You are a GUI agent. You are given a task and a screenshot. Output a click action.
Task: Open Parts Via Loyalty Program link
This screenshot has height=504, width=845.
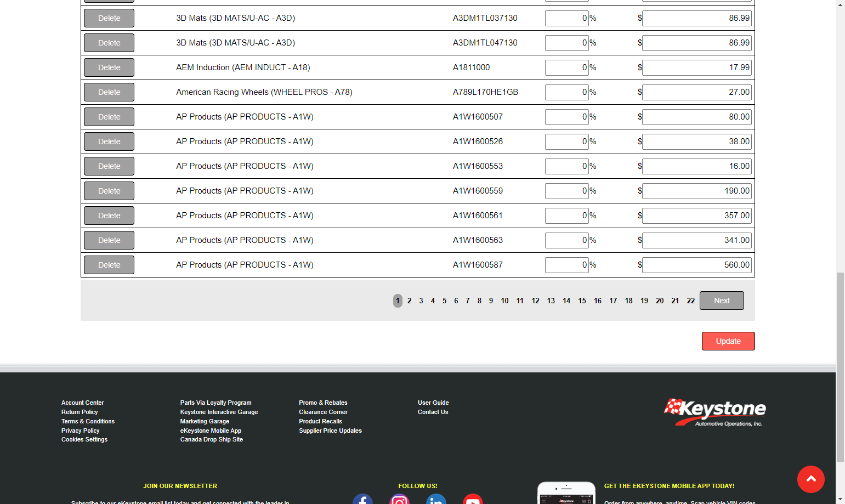click(x=216, y=403)
